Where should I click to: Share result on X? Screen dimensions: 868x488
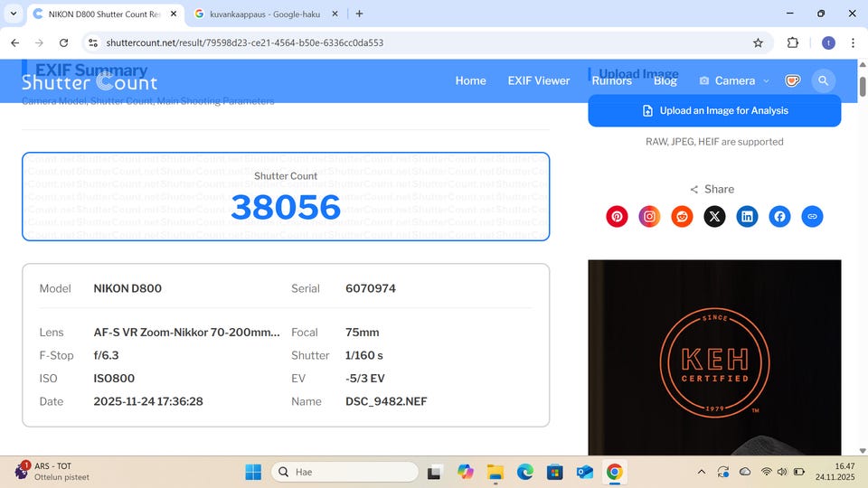714,216
